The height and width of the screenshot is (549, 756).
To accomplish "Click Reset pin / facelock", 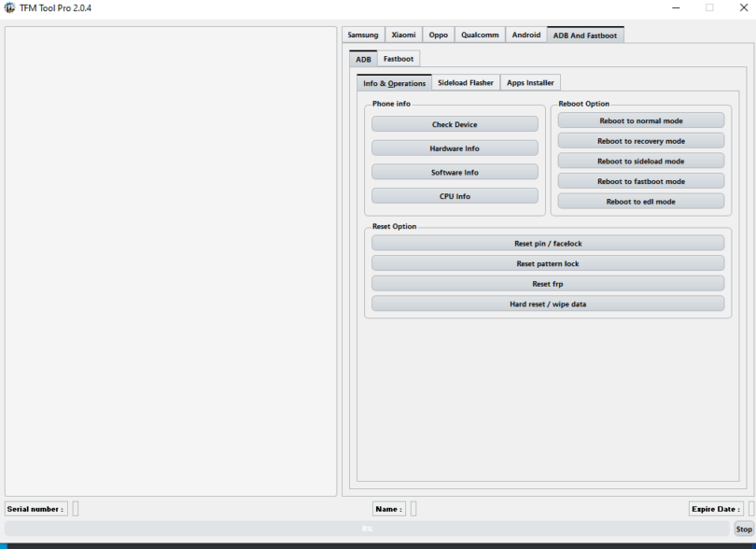I will [x=548, y=243].
